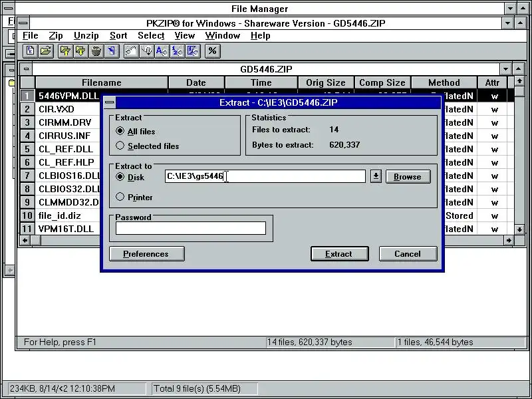Click the Cancel button
The height and width of the screenshot is (399, 532).
click(408, 254)
